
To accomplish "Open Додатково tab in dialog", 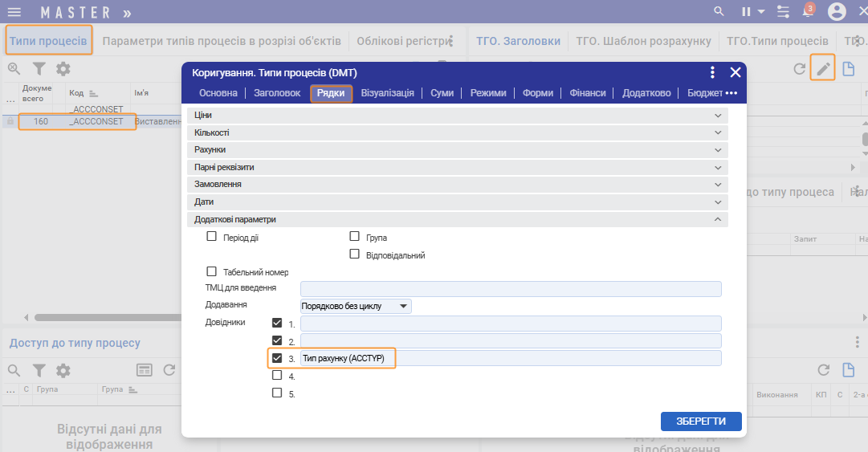I will coord(646,93).
